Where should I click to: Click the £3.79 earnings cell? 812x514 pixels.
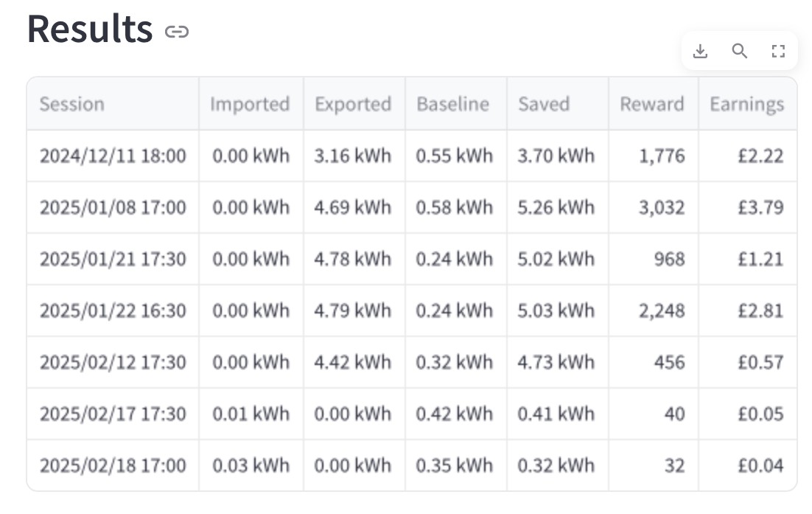[748, 207]
